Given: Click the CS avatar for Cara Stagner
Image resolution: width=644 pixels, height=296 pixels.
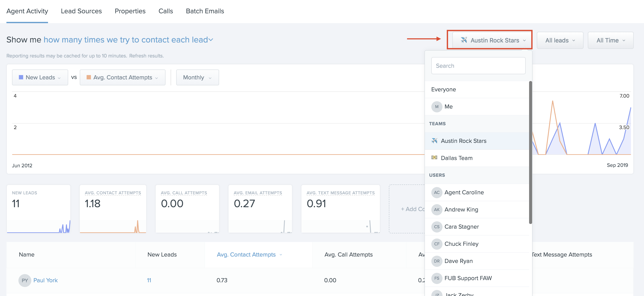Looking at the screenshot, I should tap(436, 227).
